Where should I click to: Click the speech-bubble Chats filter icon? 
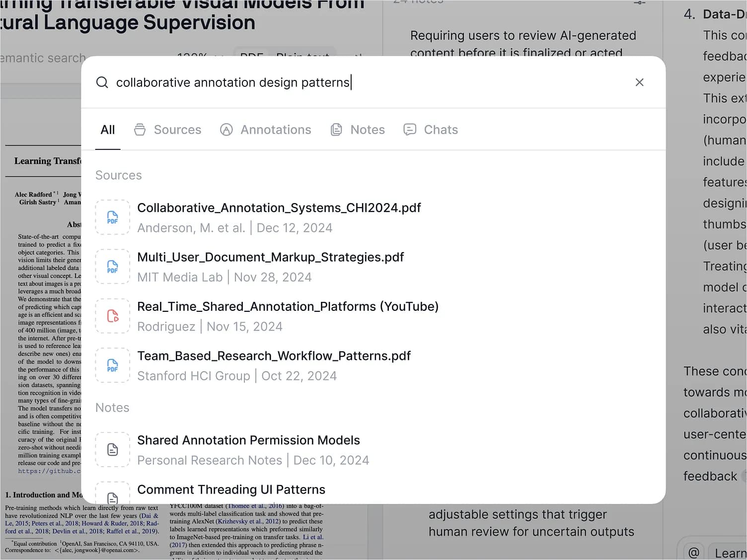click(409, 129)
